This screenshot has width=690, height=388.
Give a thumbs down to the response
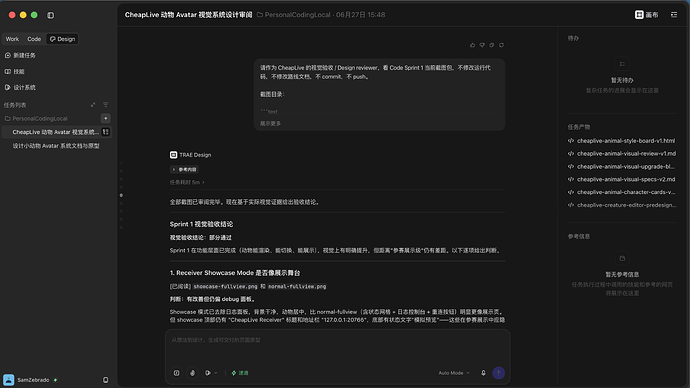click(x=482, y=45)
